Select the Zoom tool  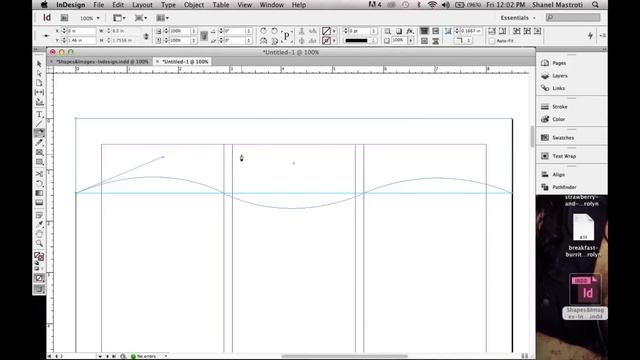click(x=39, y=244)
